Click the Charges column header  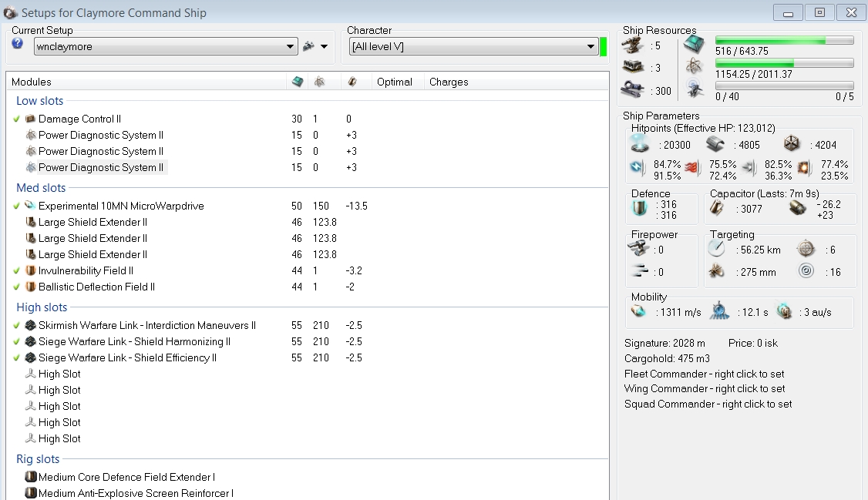[449, 82]
